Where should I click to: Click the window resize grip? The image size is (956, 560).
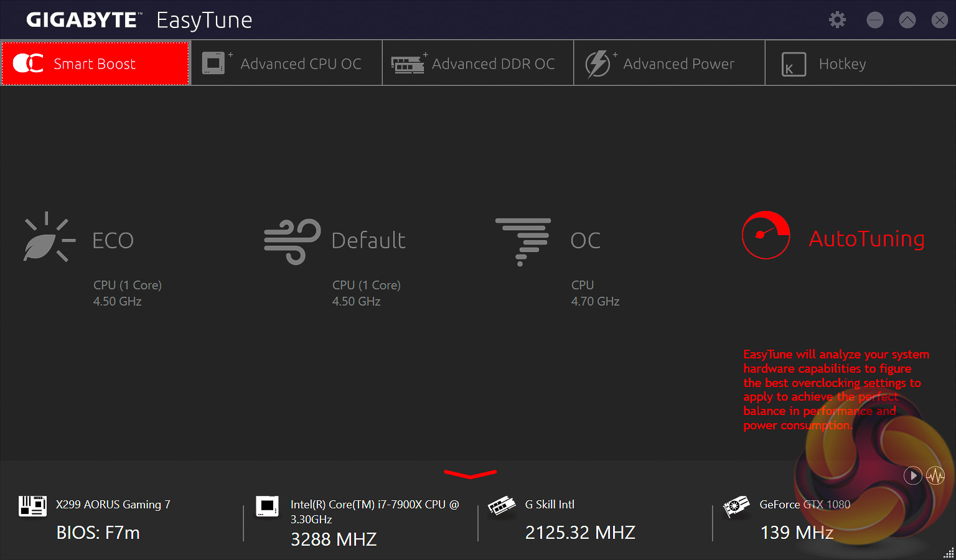point(949,553)
